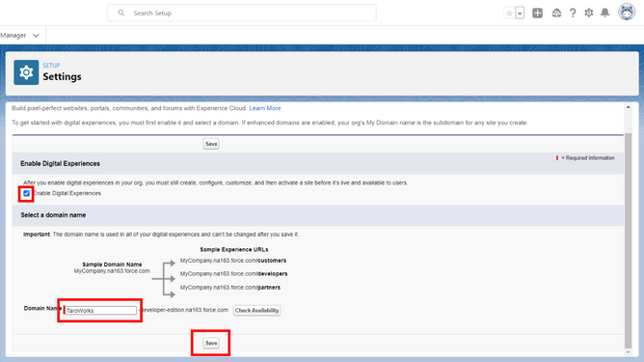Open the setup gear icon in header
Image resolution: width=644 pixels, height=362 pixels.
[x=589, y=14]
